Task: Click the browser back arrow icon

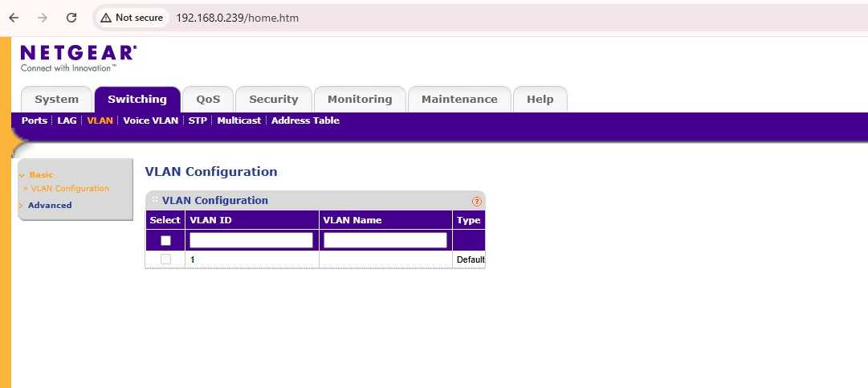Action: point(14,18)
